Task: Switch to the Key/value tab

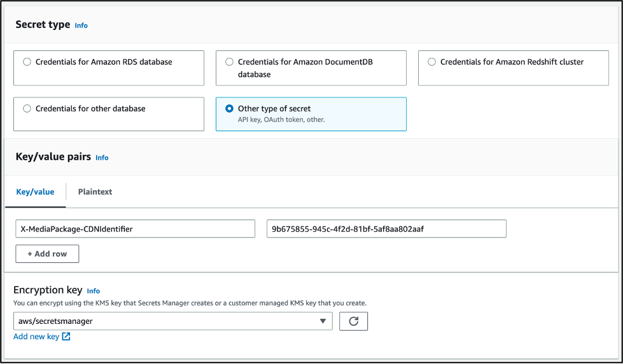Action: click(35, 192)
